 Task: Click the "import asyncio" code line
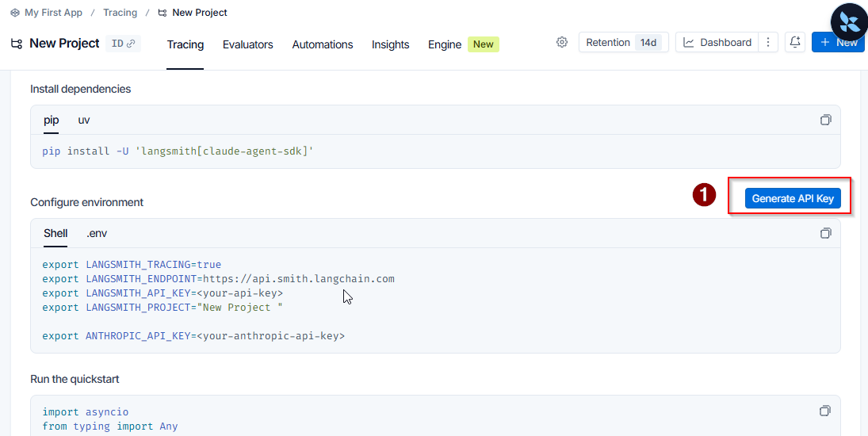pos(86,412)
